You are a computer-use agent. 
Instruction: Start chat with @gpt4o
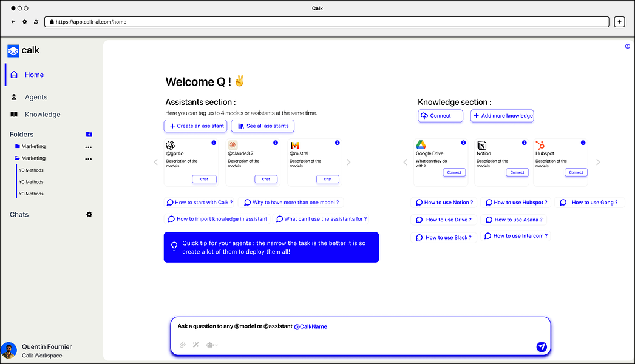point(204,179)
